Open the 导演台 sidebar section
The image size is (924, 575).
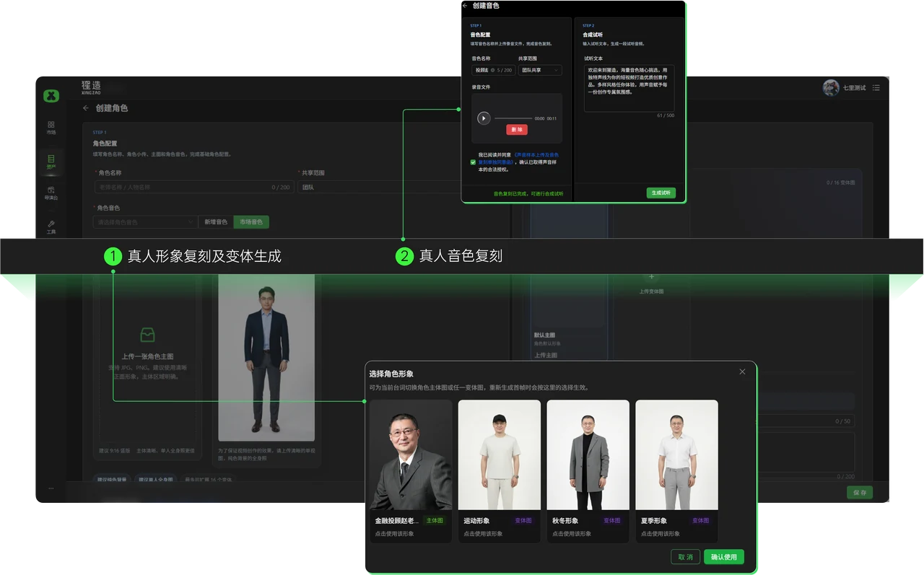(x=51, y=193)
